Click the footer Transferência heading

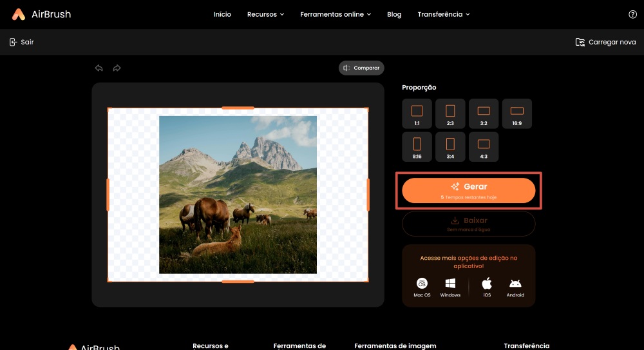(527, 346)
